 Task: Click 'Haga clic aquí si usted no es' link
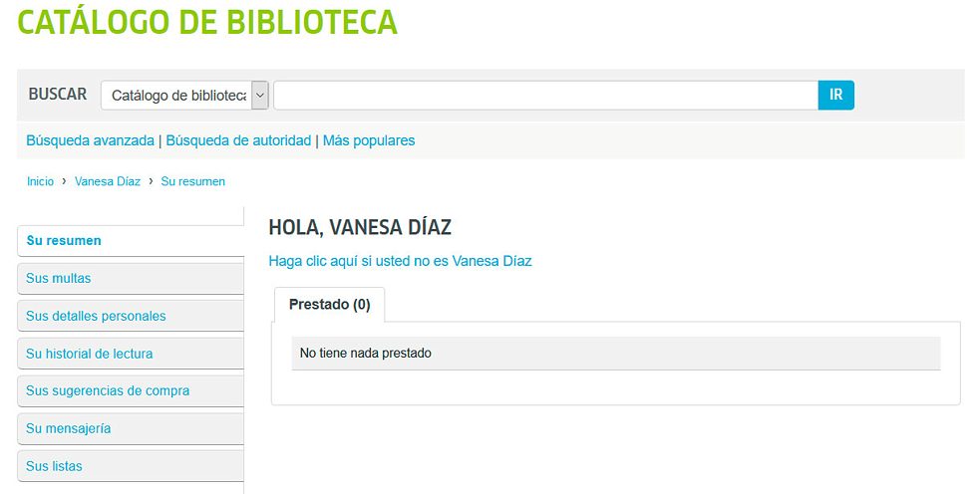click(x=359, y=261)
